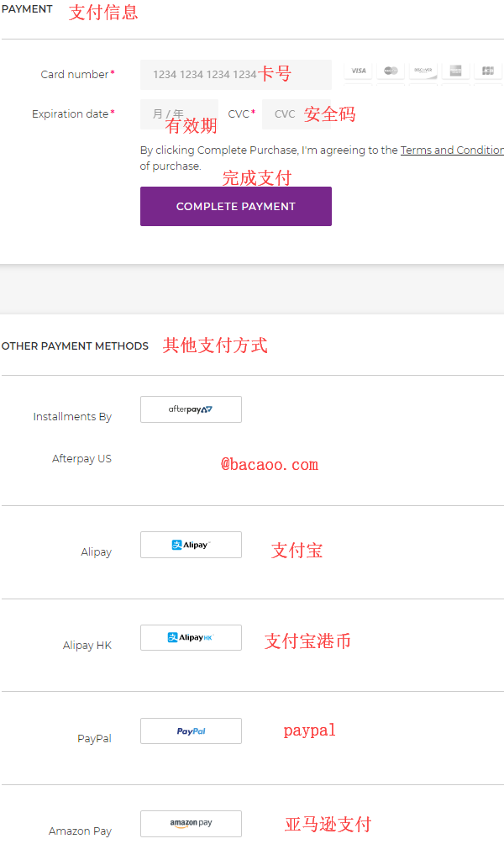
Task: Click the 'PayPal' row label text
Action: tap(94, 738)
